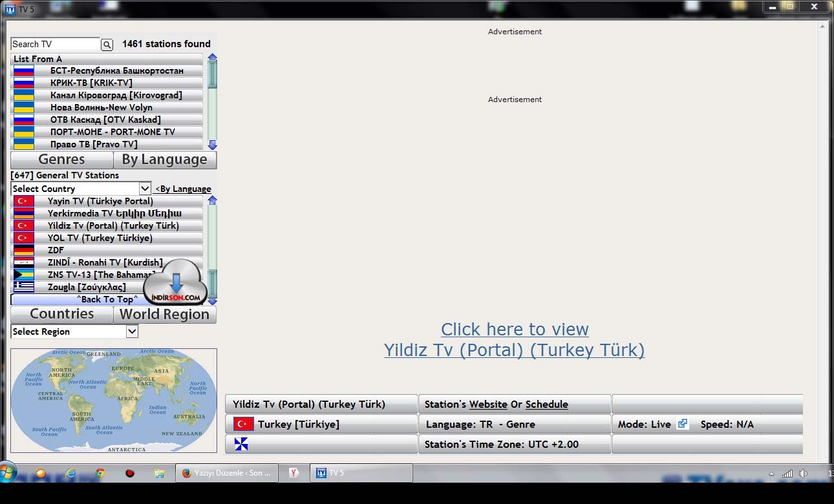
Task: Open the Yandex taskbar button
Action: (294, 473)
